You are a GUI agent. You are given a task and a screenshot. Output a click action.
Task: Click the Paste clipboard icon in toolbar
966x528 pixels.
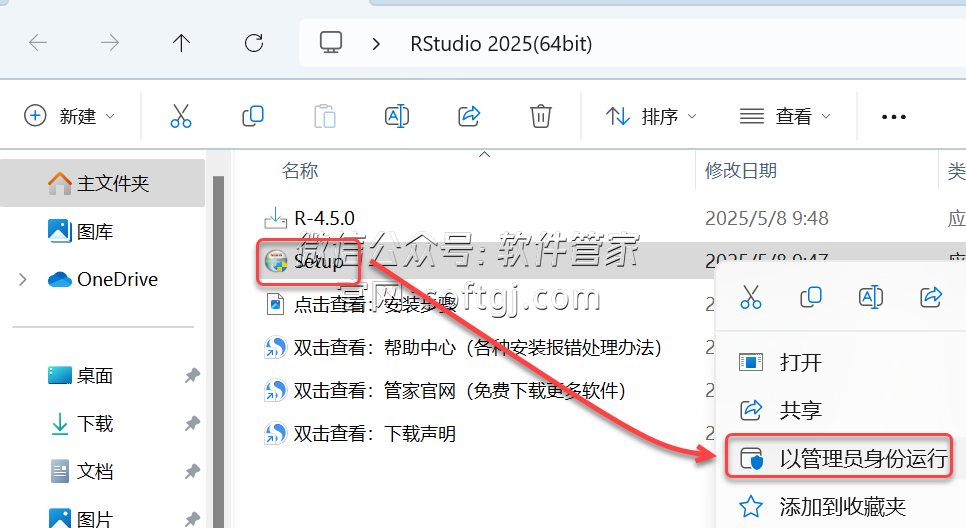[x=325, y=116]
